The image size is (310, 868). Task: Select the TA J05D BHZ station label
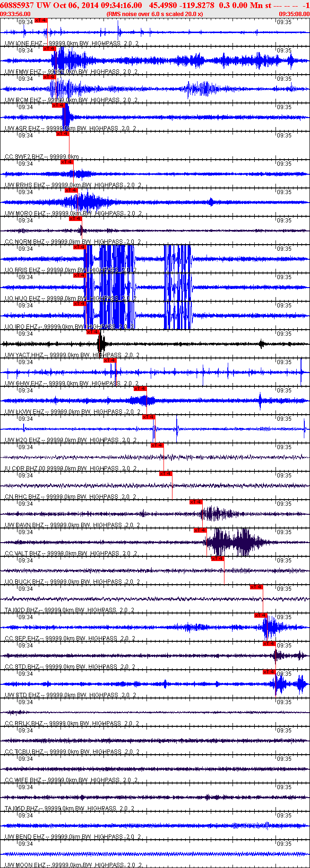tap(22, 808)
